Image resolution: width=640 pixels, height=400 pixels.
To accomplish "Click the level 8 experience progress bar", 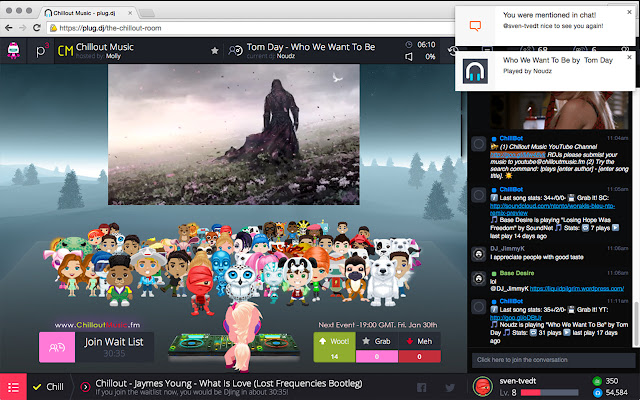I will point(550,393).
